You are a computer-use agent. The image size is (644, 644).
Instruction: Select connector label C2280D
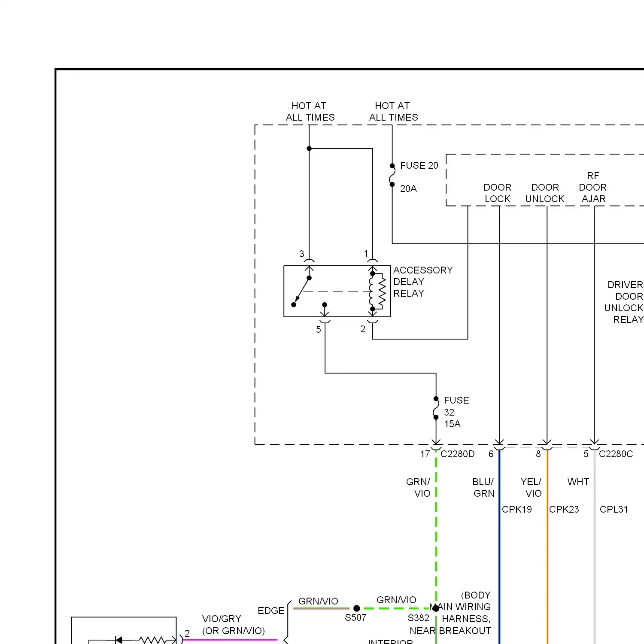pyautogui.click(x=458, y=454)
